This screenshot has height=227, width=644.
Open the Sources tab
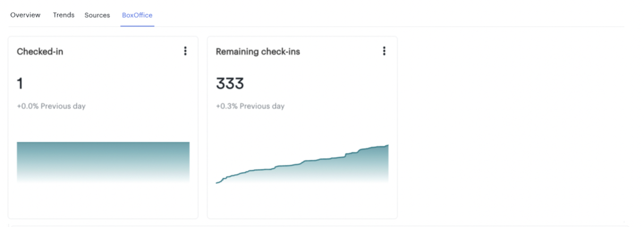(97, 15)
